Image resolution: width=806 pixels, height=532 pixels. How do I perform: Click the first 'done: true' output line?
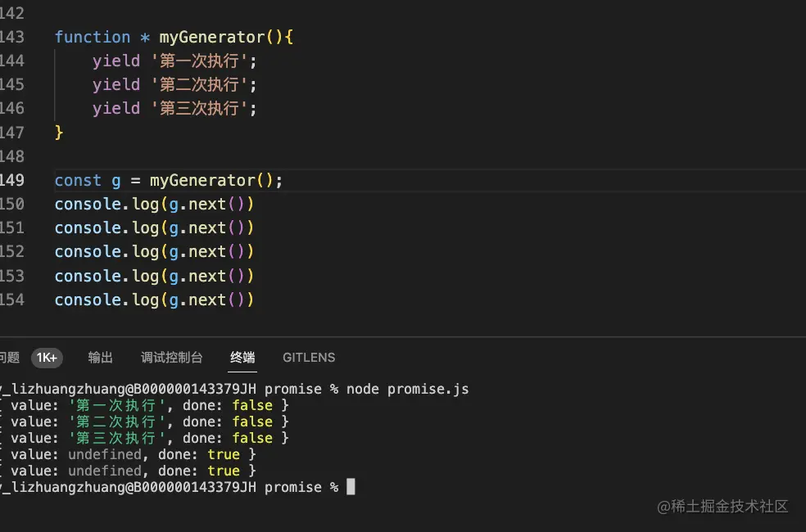(x=128, y=454)
